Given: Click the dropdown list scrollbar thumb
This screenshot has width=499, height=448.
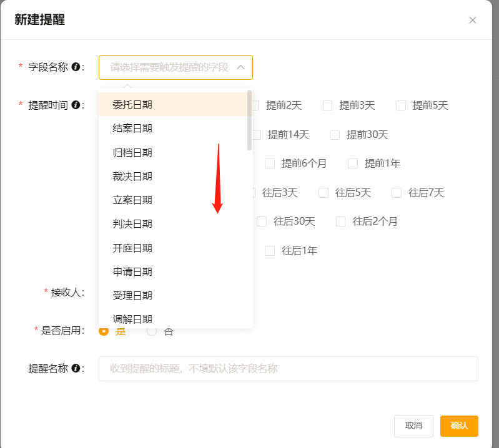Looking at the screenshot, I should 250,120.
